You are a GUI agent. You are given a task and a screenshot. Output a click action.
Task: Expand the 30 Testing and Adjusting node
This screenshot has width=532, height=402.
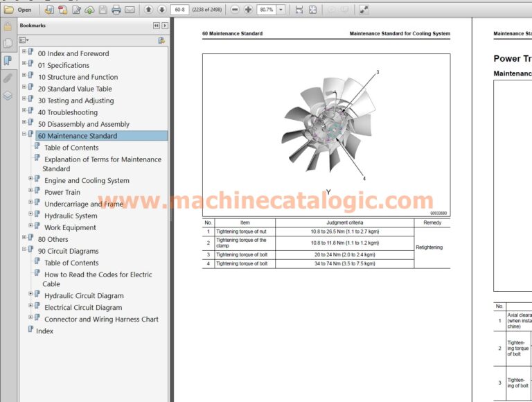pos(24,98)
